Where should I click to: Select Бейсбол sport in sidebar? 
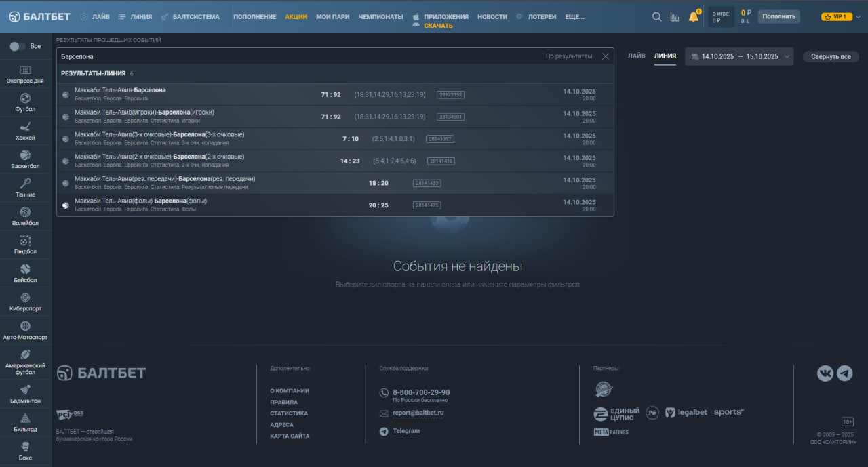point(25,274)
